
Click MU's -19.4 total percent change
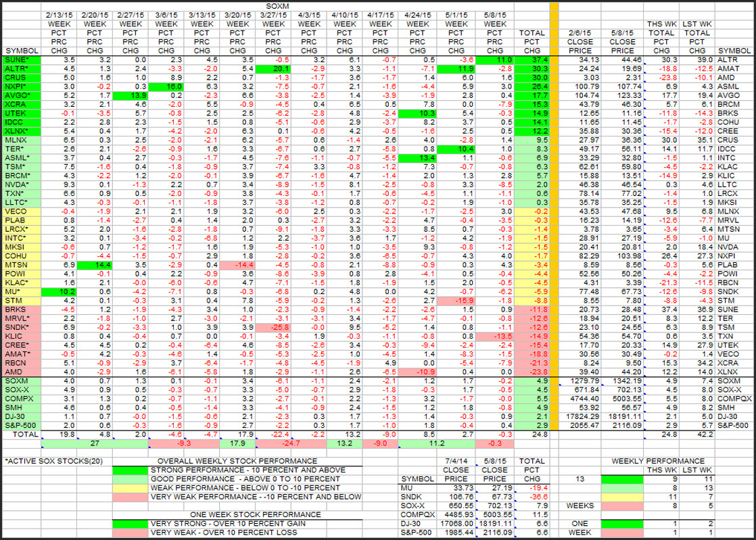(x=539, y=488)
